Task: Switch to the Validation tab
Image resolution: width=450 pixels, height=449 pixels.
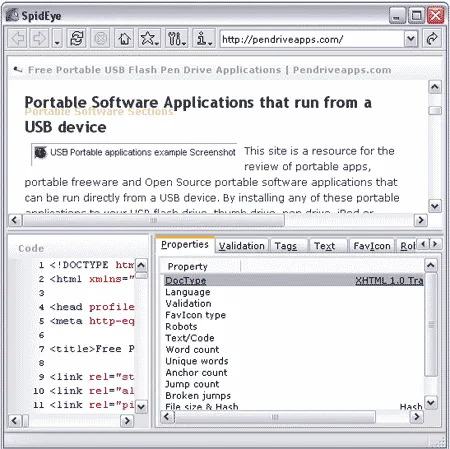Action: pos(241,246)
